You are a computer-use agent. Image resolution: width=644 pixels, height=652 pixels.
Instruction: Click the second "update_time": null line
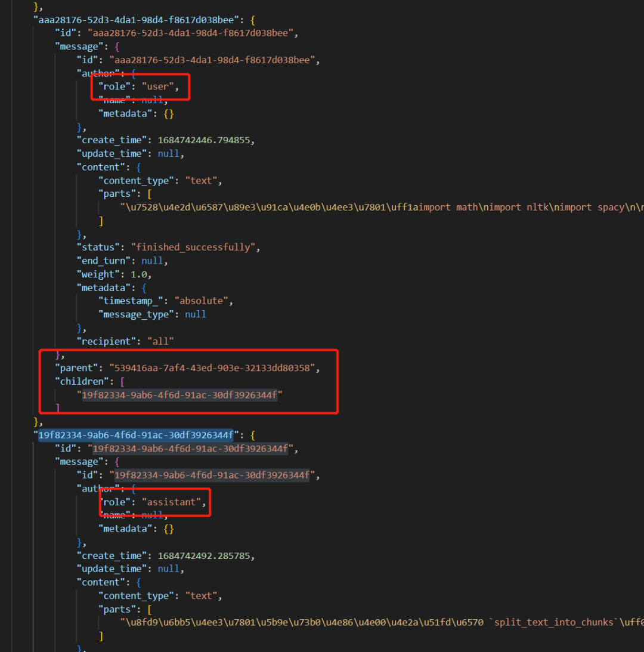[131, 569]
